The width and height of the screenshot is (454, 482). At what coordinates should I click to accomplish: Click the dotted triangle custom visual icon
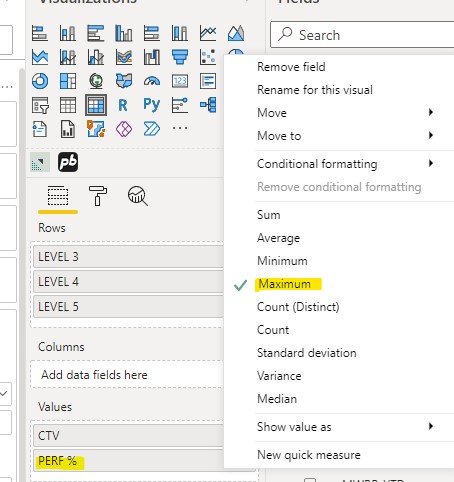coord(40,162)
